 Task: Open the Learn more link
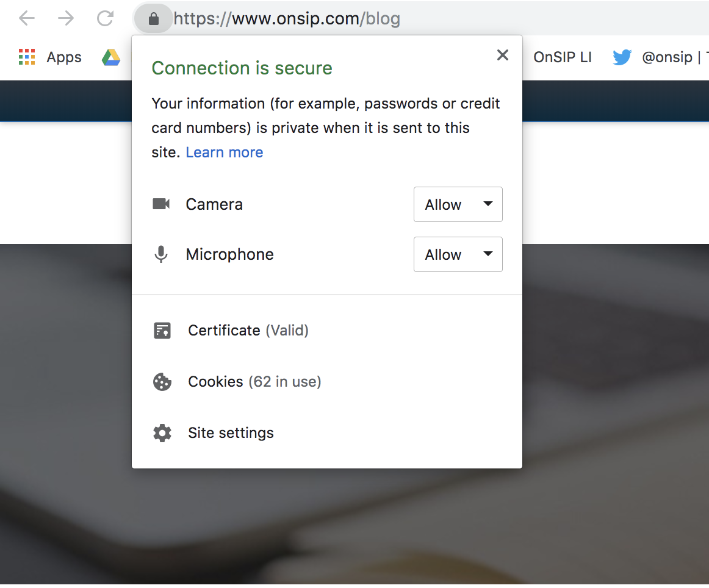(224, 152)
